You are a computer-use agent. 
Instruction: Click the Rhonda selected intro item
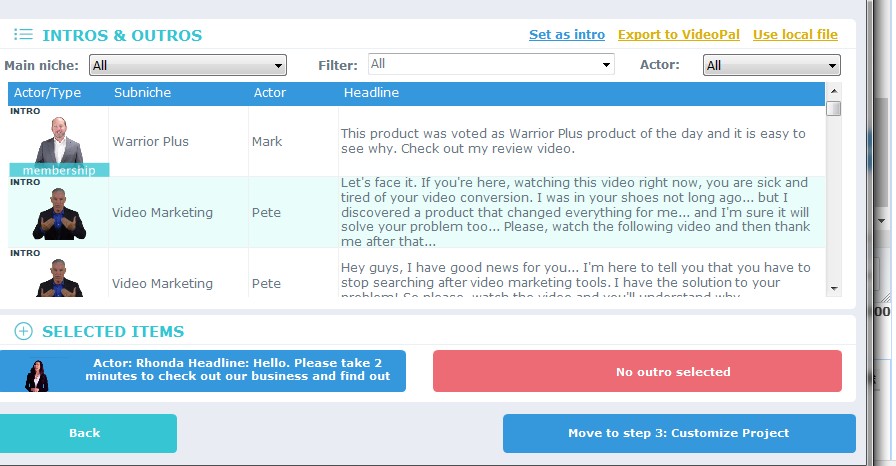(x=203, y=370)
